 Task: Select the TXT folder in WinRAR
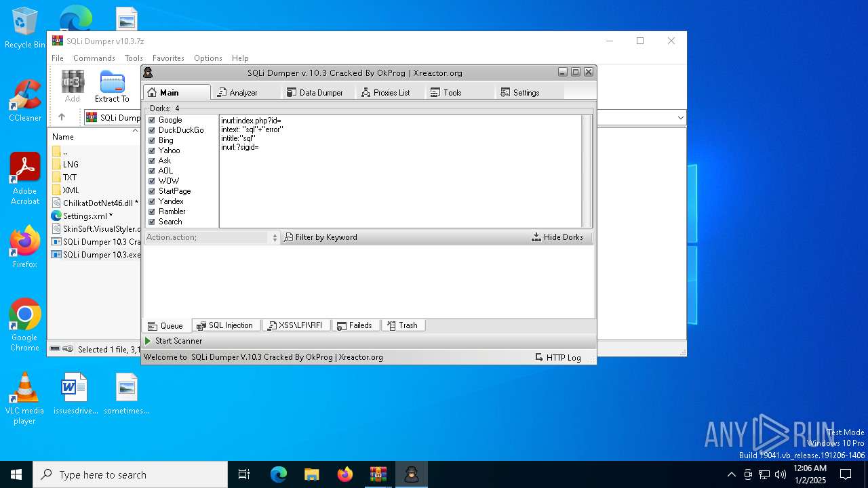click(x=70, y=178)
